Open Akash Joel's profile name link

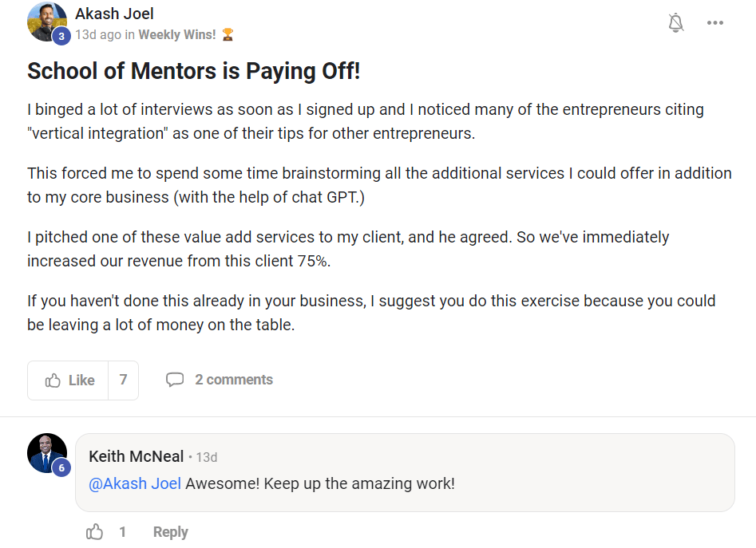114,14
